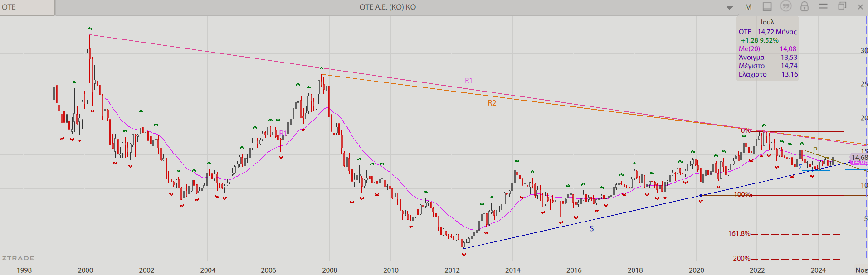Viewport: 868px width, 275px height.
Task: Select the orange R2 trendline label
Action: (492, 103)
